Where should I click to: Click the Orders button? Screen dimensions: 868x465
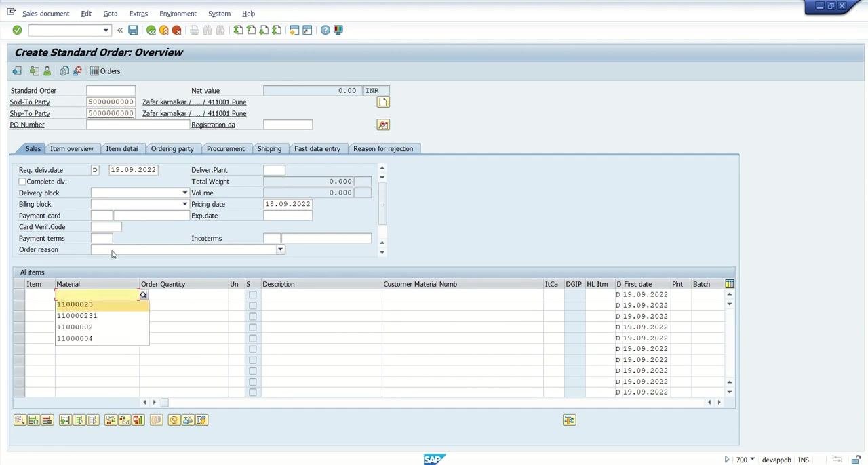coord(105,71)
